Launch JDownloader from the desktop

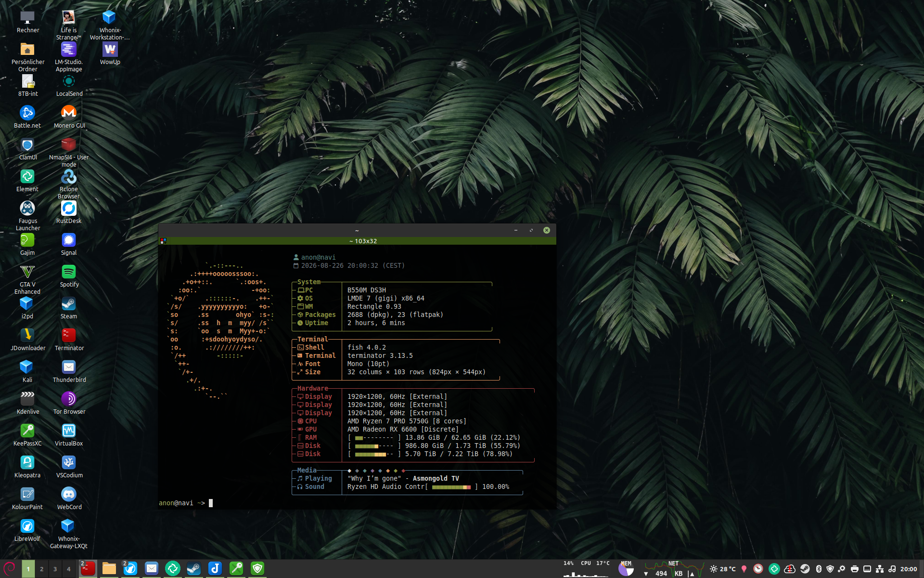[27, 340]
